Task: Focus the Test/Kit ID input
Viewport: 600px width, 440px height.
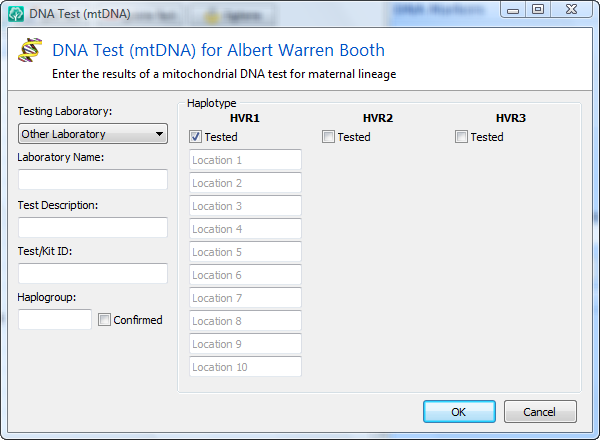Action: (93, 273)
